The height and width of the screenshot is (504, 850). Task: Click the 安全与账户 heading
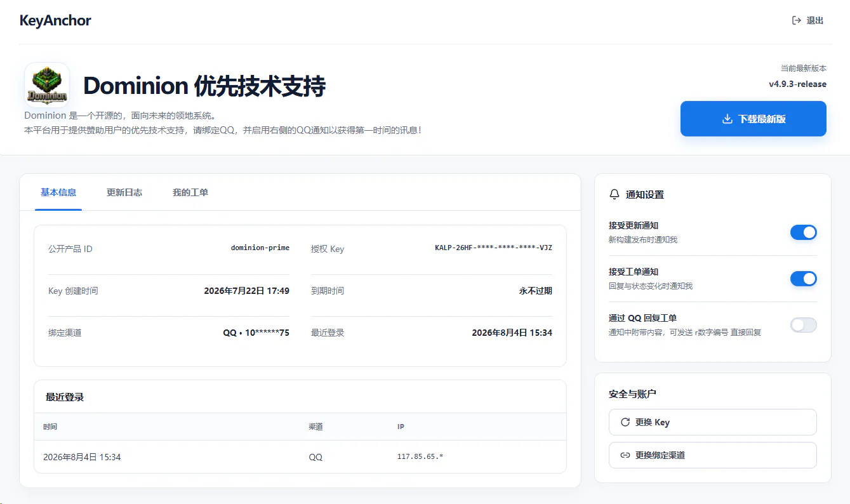point(632,394)
